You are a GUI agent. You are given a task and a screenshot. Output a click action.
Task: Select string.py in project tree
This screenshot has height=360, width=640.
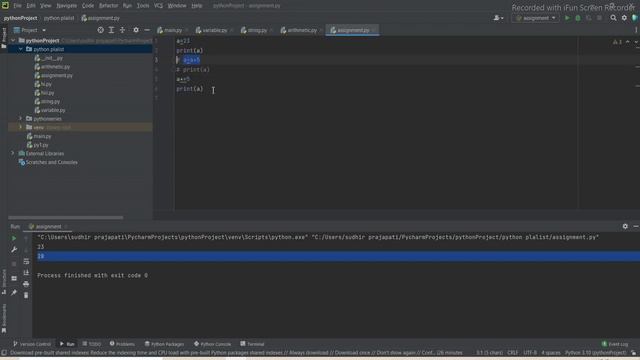[47, 101]
